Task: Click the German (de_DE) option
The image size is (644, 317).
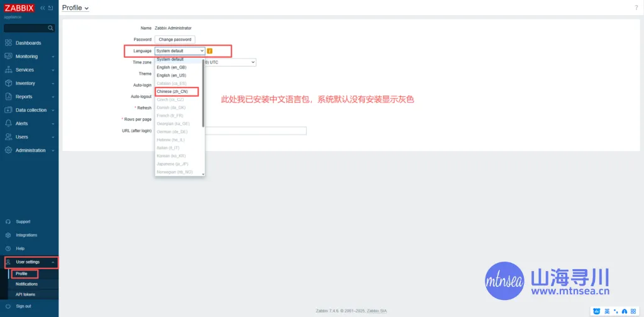Action: point(179,132)
